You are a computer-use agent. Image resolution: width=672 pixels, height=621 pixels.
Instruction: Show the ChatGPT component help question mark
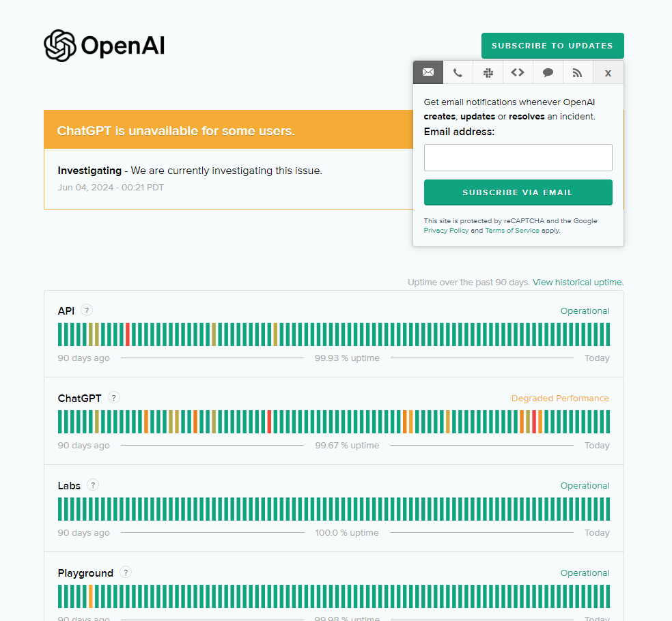tap(113, 397)
